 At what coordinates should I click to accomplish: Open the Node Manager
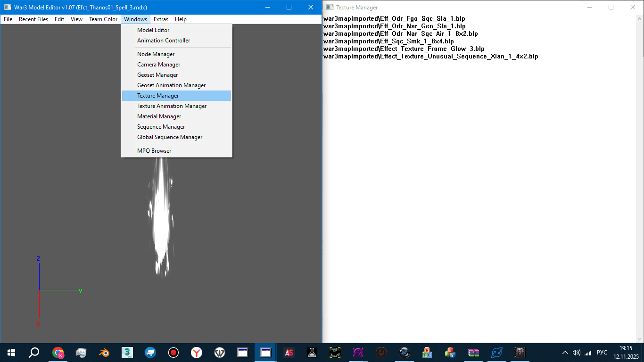[176, 54]
